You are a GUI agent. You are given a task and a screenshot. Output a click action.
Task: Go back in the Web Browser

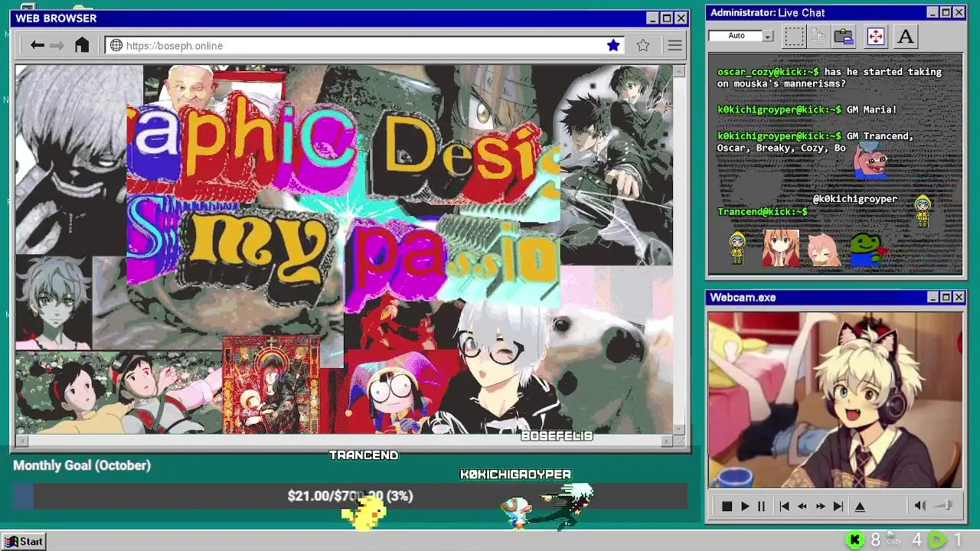click(37, 45)
